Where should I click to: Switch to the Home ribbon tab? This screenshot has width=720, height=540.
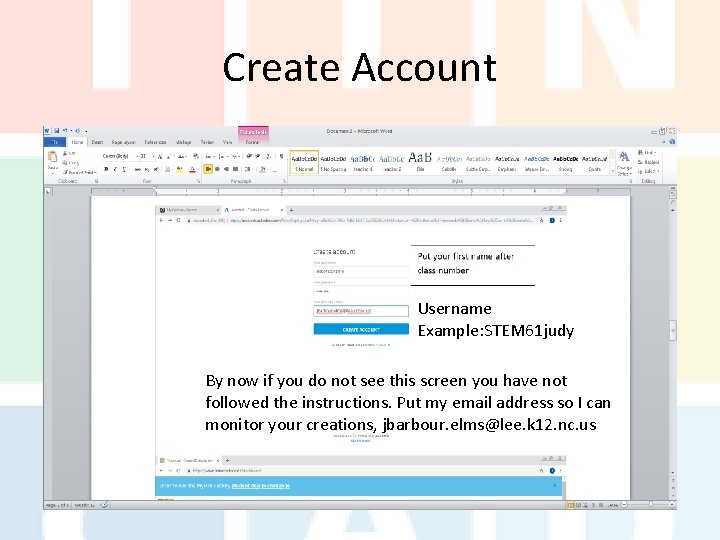pos(77,142)
